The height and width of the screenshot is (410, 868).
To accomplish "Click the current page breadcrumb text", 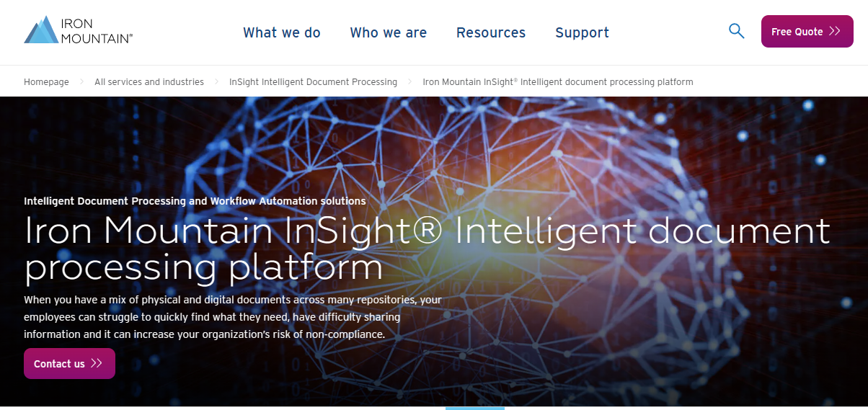I will coord(558,82).
